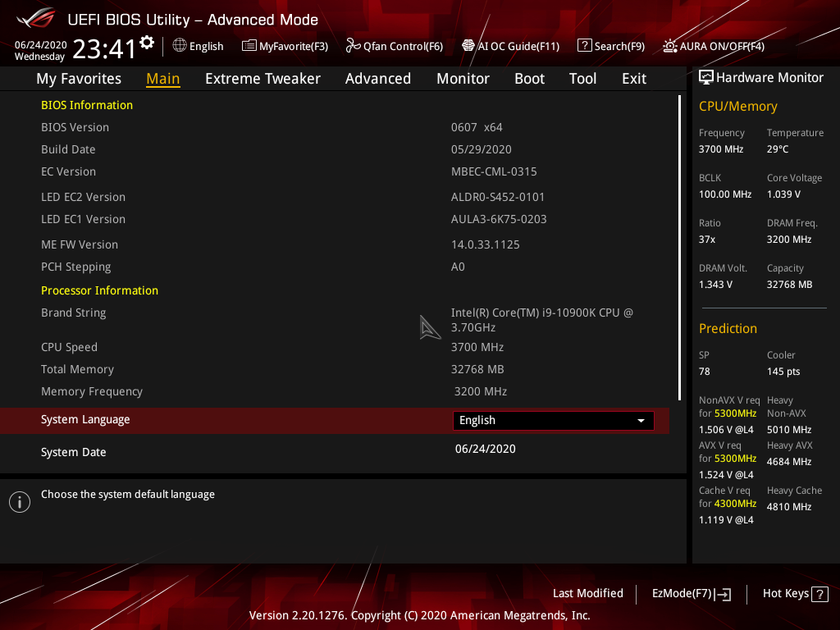Open the Monitor tab
Viewport: 840px width, 630px height.
point(463,79)
